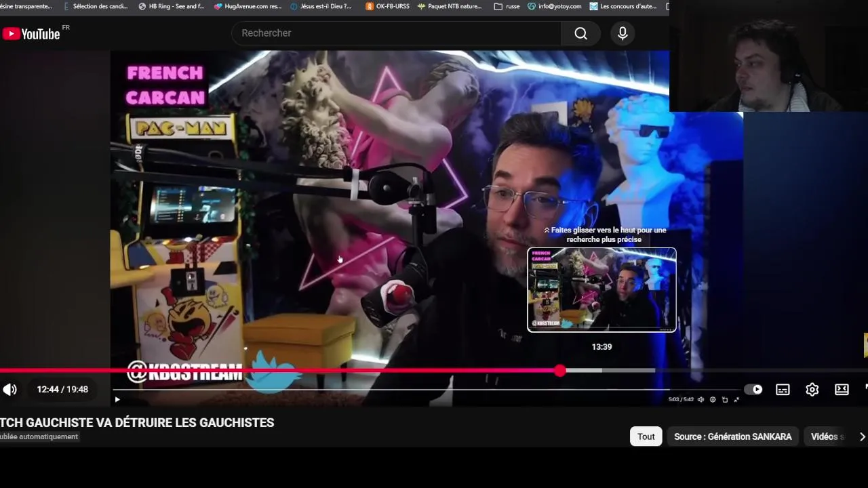This screenshot has height=488, width=868.
Task: Open HugAvenue.com bookmark
Action: (248, 6)
